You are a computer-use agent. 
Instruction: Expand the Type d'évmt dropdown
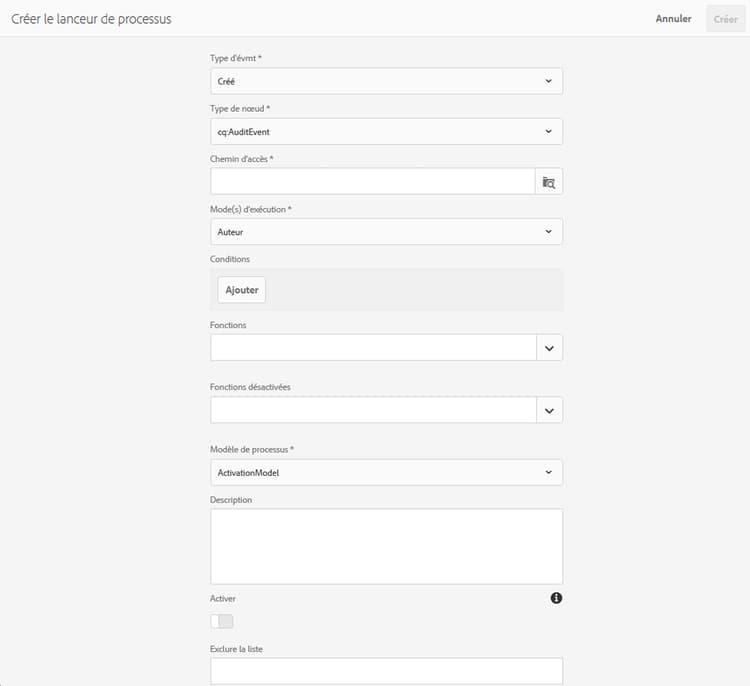tap(386, 81)
